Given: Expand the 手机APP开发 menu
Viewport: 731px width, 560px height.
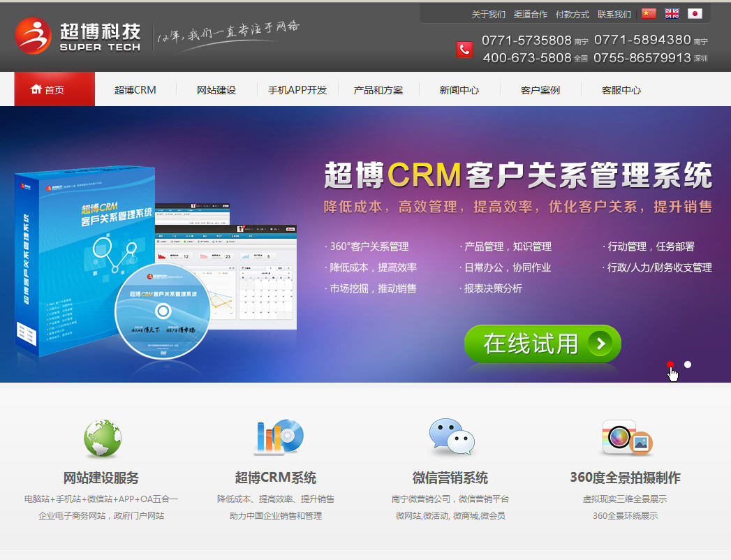Looking at the screenshot, I should pos(297,89).
